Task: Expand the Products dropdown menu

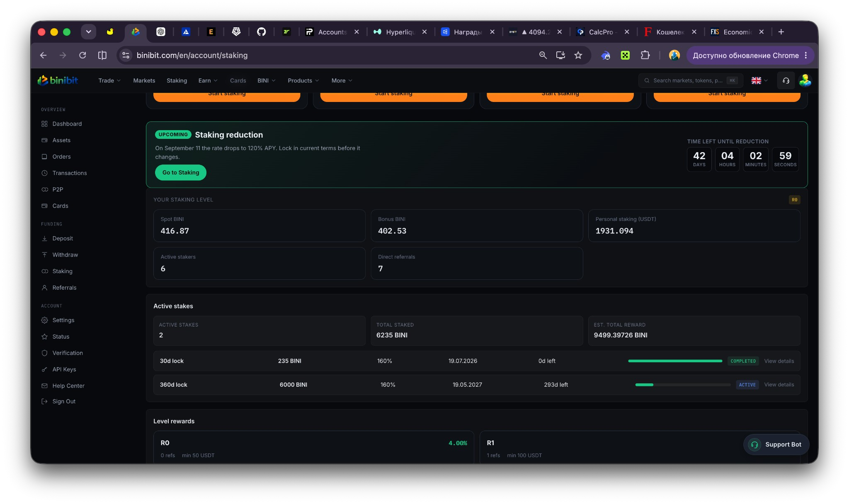Action: (303, 80)
